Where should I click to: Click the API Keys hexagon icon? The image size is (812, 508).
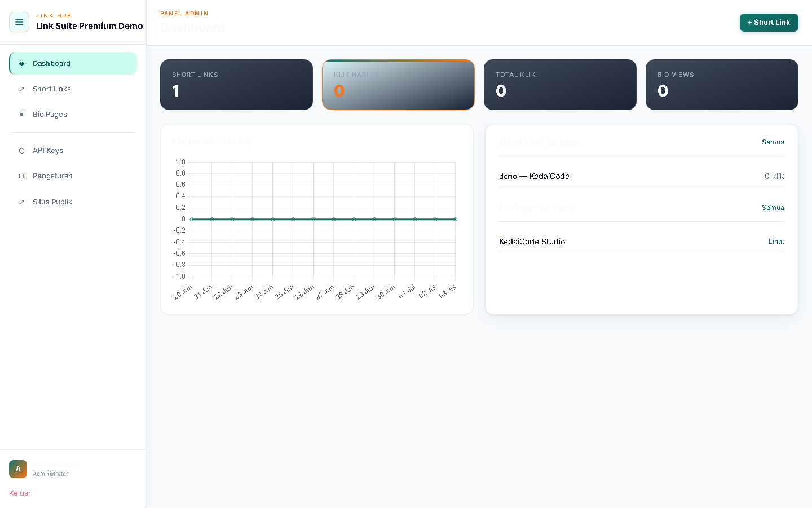[21, 151]
